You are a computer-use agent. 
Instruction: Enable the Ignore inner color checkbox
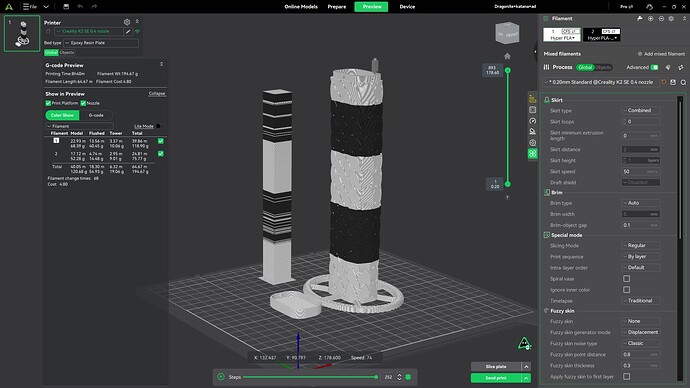click(627, 289)
